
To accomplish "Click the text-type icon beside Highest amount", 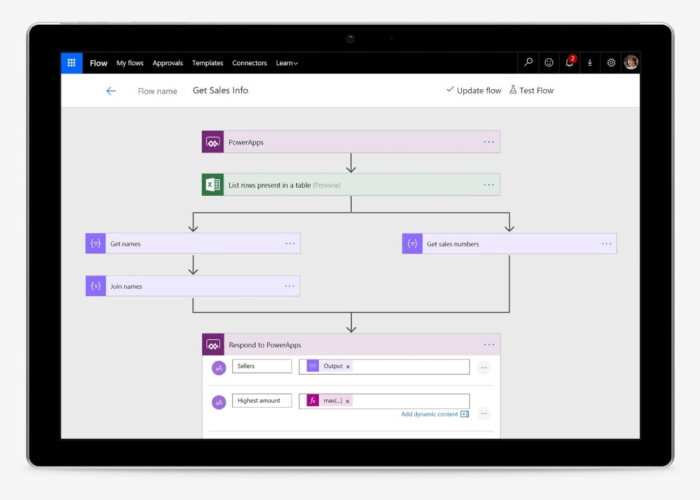I will click(x=219, y=403).
